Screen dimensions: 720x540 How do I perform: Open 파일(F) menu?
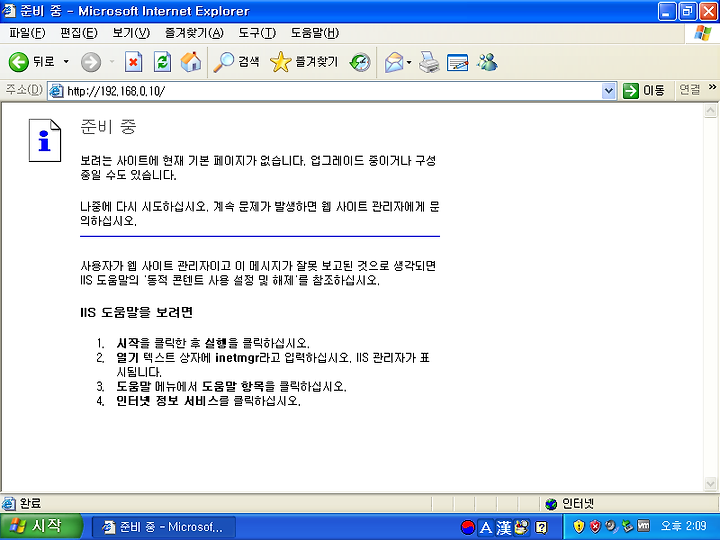pyautogui.click(x=28, y=33)
